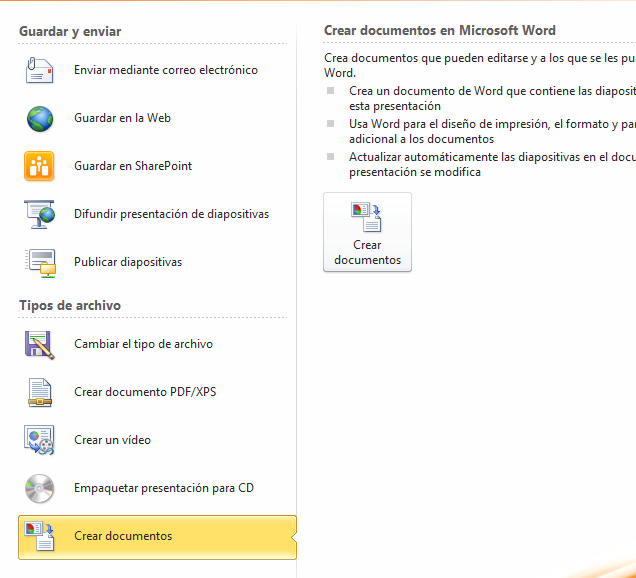Choose "Empaquetar presentación para CD"

[x=164, y=488]
